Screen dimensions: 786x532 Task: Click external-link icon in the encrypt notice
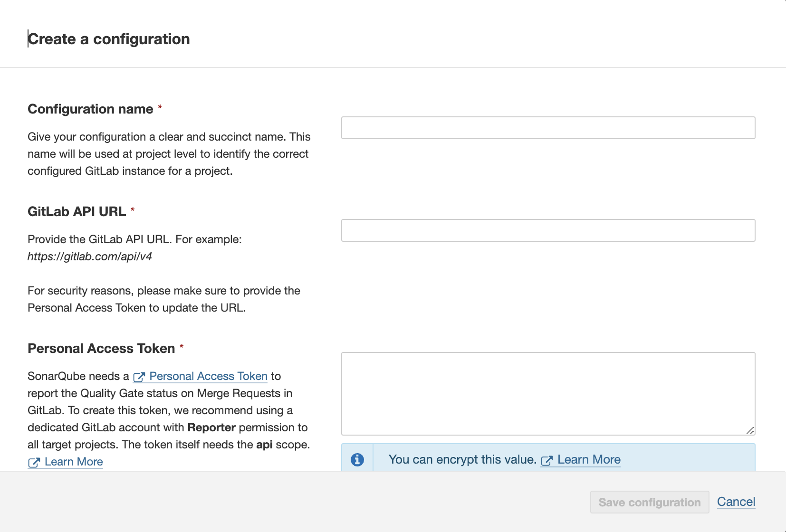point(546,460)
